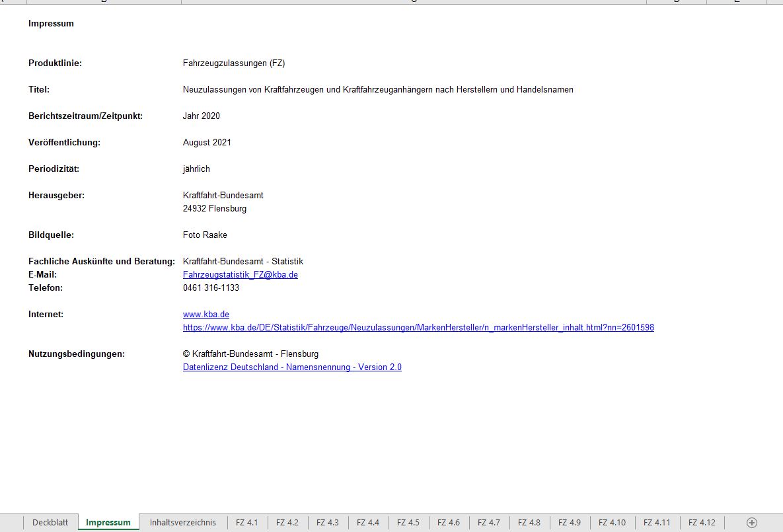783x532 pixels.
Task: Switch to the Deckblatt sheet tab
Action: (50, 522)
